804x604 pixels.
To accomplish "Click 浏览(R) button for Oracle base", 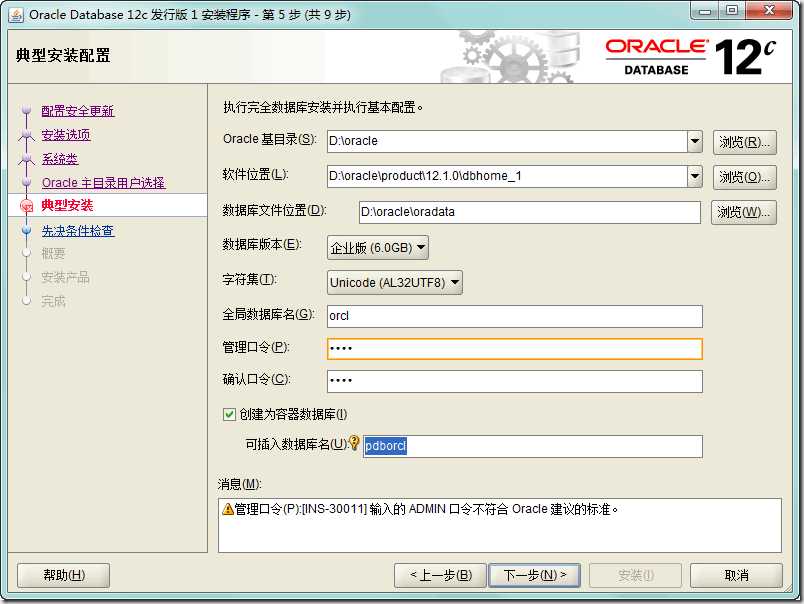I will (x=745, y=142).
